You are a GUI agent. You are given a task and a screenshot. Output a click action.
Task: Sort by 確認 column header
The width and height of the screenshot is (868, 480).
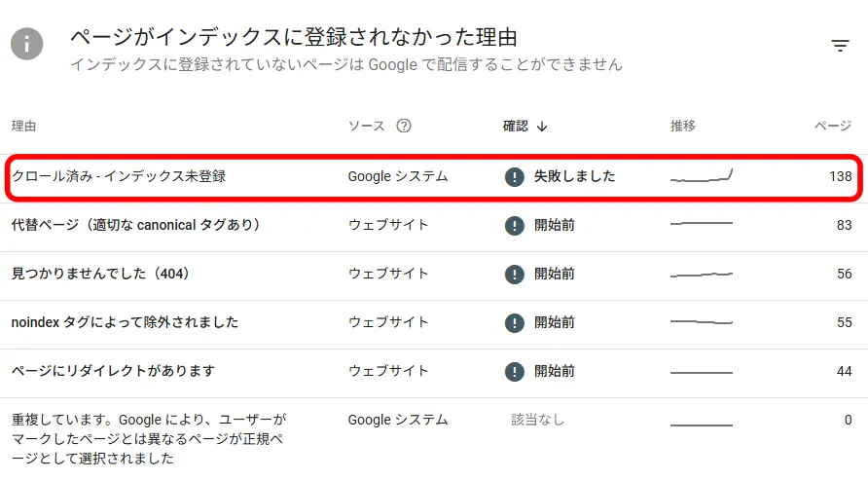[516, 126]
